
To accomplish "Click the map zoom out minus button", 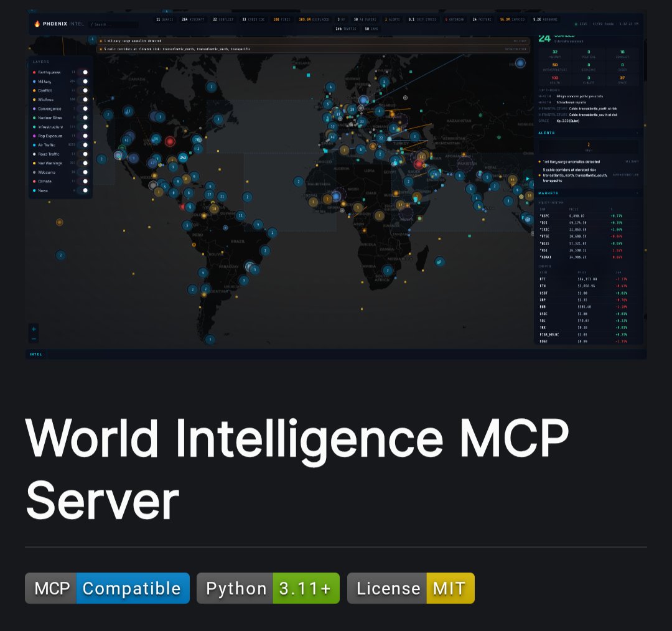I will click(x=34, y=339).
